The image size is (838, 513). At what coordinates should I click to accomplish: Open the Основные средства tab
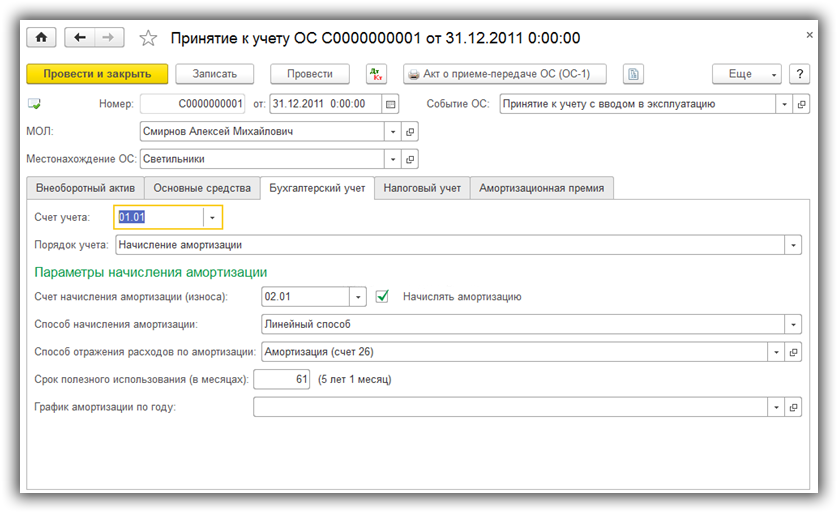(202, 188)
